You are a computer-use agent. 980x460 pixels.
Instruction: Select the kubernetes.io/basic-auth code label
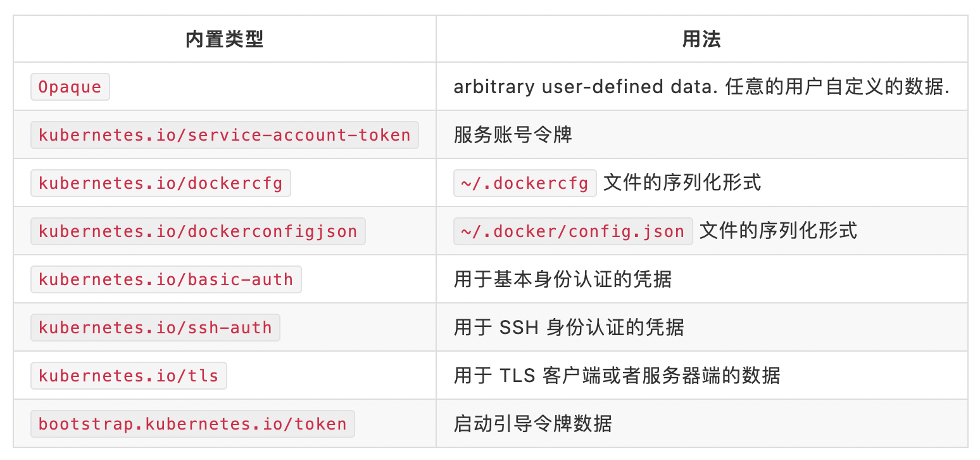166,279
